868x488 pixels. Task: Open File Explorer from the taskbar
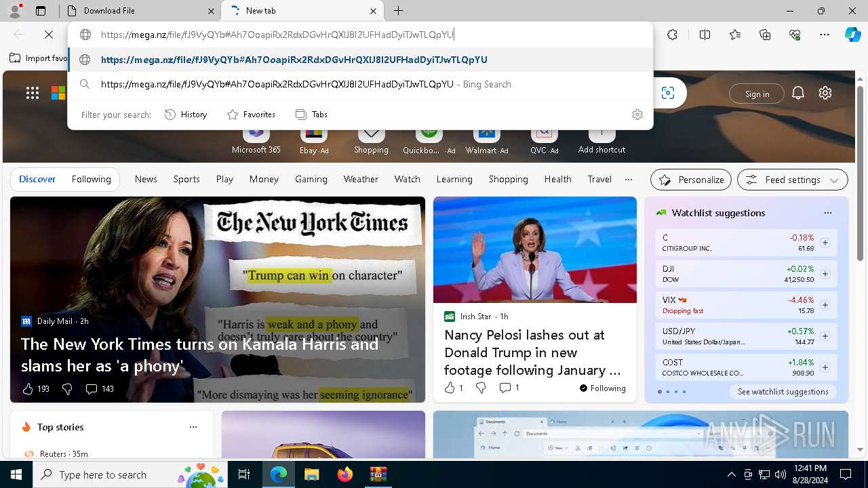(x=311, y=474)
